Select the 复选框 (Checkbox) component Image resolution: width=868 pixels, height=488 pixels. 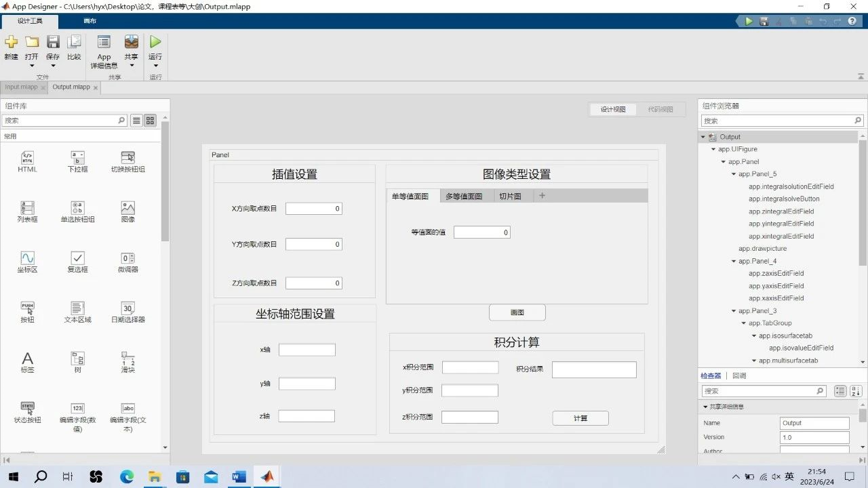click(x=77, y=258)
